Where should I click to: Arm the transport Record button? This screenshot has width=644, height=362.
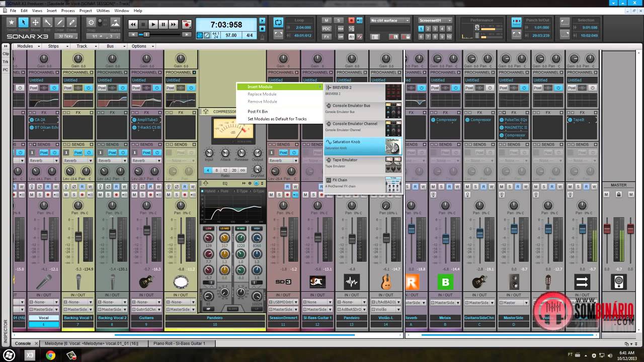(x=187, y=24)
